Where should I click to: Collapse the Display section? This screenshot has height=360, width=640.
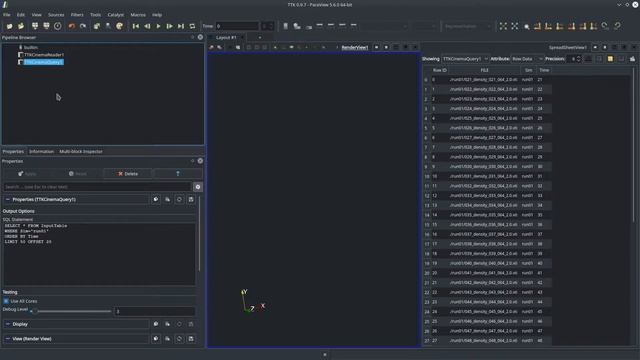point(8,324)
